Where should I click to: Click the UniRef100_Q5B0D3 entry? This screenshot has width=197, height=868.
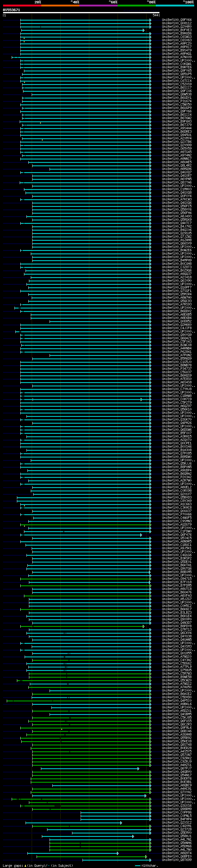click(177, 497)
